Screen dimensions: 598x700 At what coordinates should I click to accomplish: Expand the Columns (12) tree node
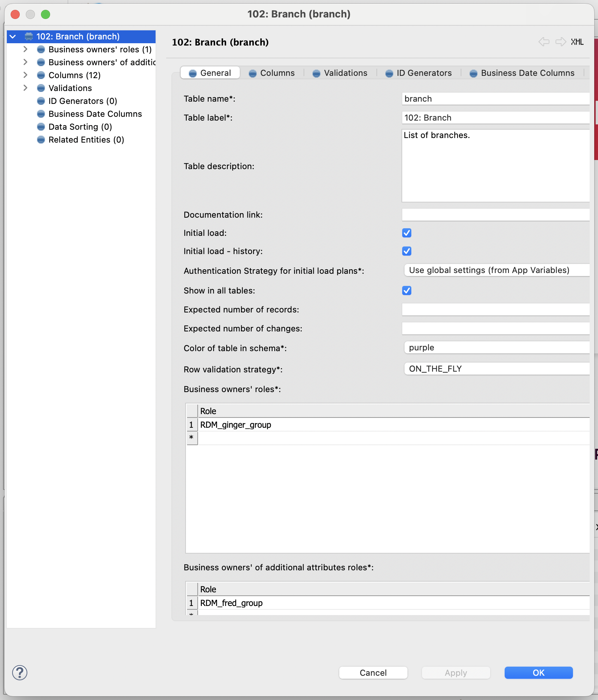point(25,75)
